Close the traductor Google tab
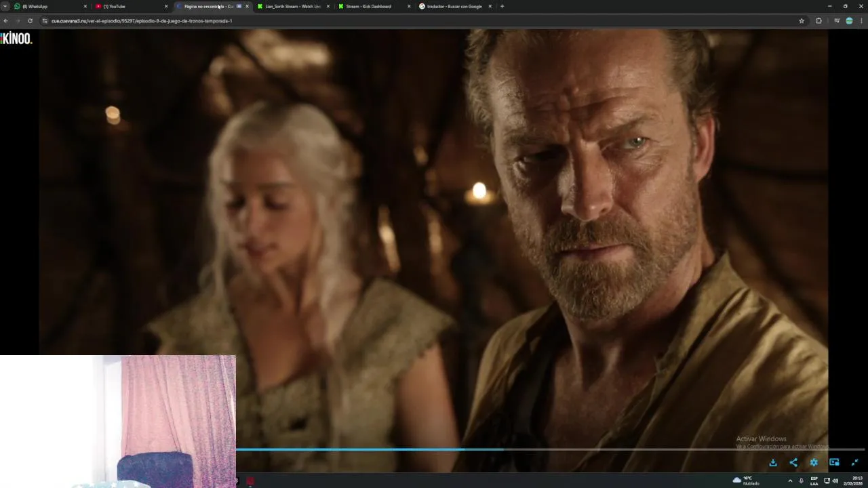Screen dimensions: 868x488 (x=490, y=6)
